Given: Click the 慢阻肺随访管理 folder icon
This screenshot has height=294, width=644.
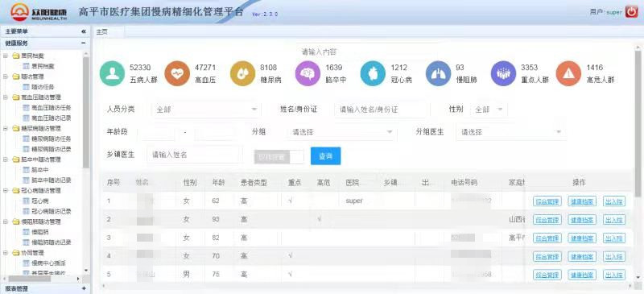Looking at the screenshot, I should click(x=16, y=222).
